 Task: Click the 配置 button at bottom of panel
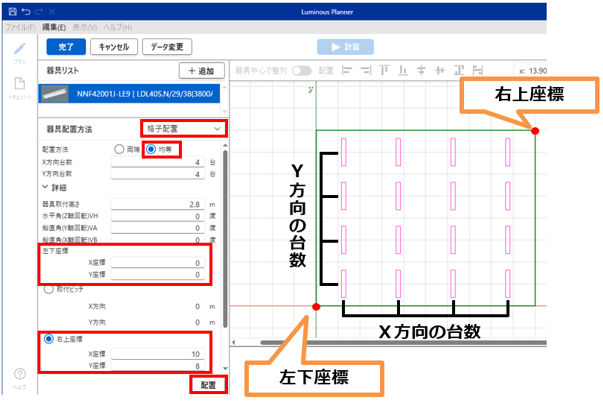[x=207, y=384]
